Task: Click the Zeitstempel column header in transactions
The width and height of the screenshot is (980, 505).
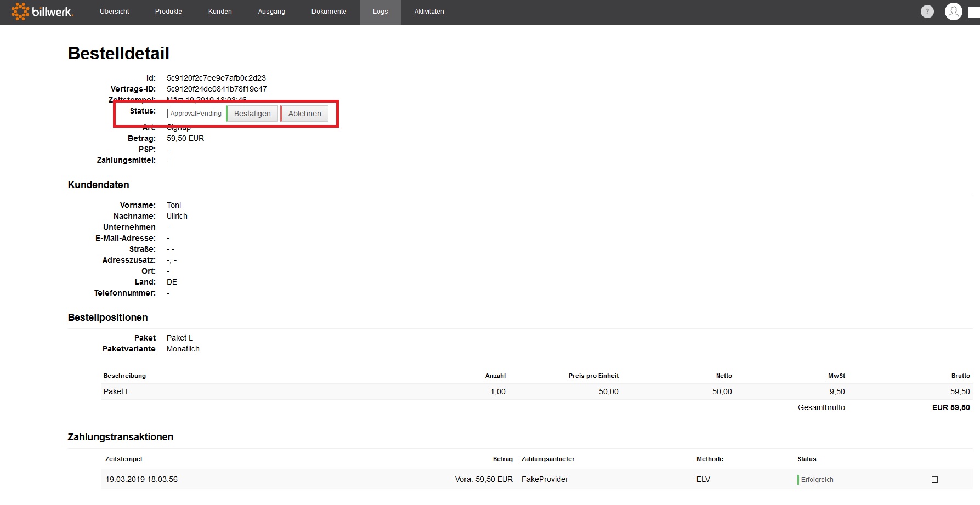Action: tap(123, 459)
